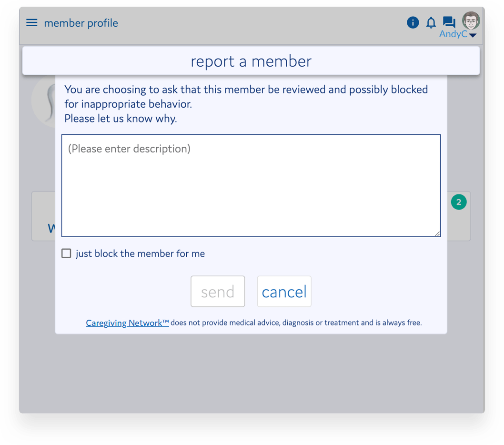Click the cancel button
Screen dimensions: 504x445
(x=284, y=291)
